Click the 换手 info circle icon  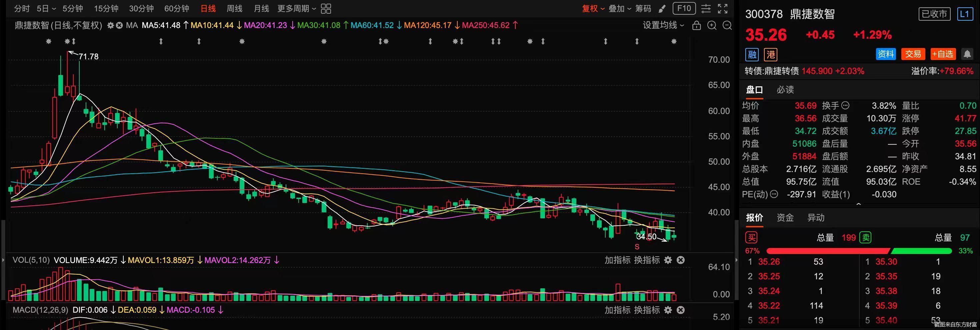click(x=845, y=105)
